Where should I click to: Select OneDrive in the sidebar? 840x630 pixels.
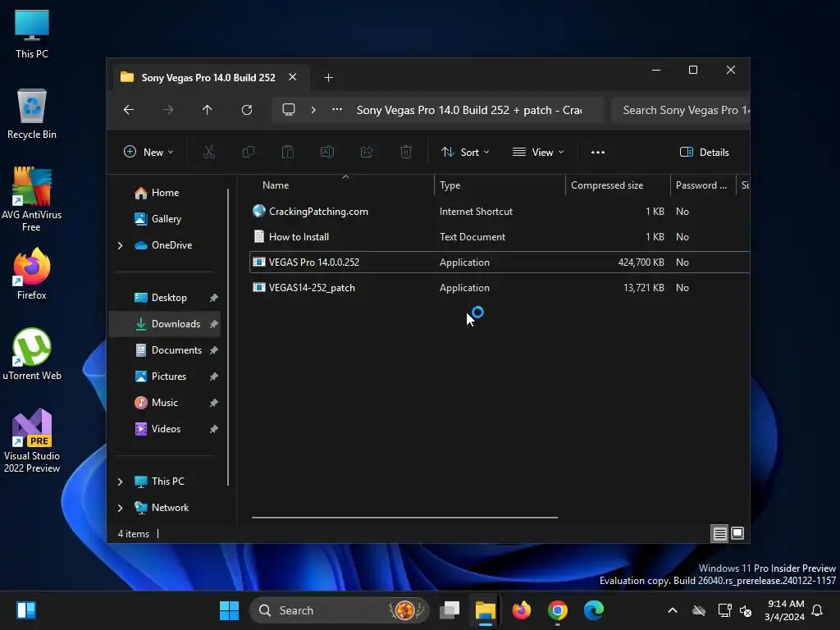pyautogui.click(x=171, y=244)
